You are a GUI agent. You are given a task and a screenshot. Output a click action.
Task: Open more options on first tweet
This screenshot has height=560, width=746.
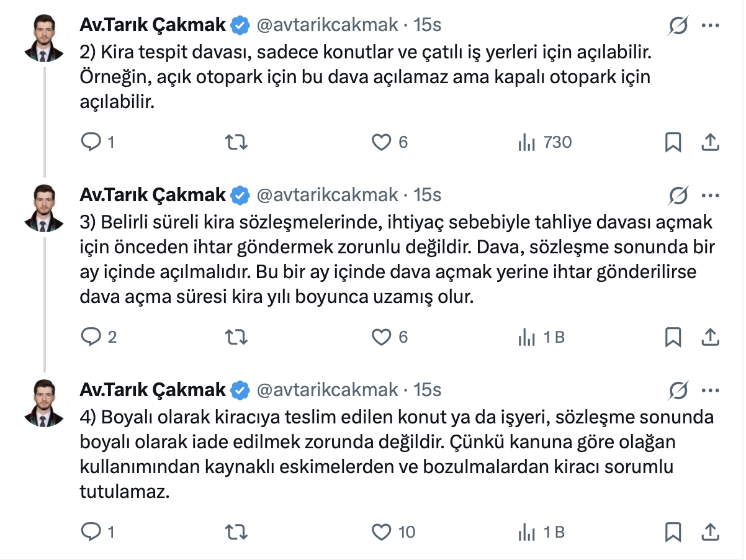coord(709,25)
